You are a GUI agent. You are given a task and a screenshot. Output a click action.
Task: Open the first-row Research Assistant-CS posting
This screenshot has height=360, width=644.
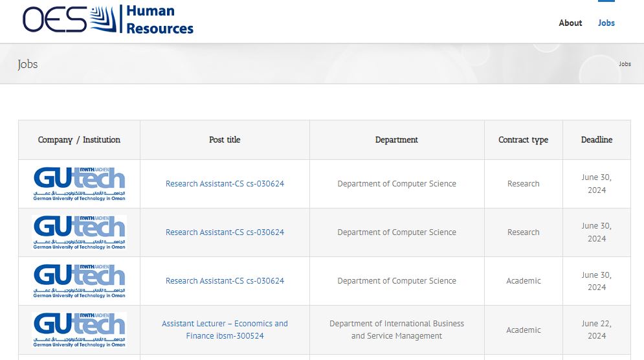(x=225, y=184)
